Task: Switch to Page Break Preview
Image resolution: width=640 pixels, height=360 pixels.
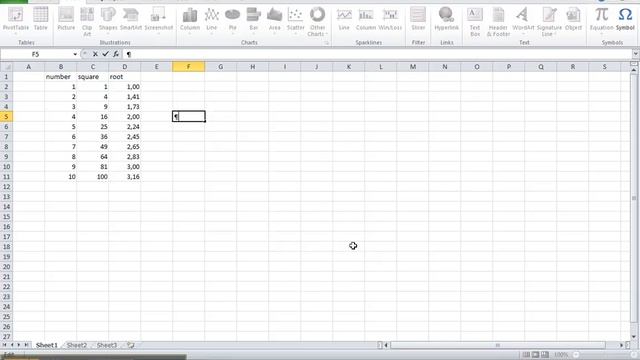Action: click(x=545, y=355)
